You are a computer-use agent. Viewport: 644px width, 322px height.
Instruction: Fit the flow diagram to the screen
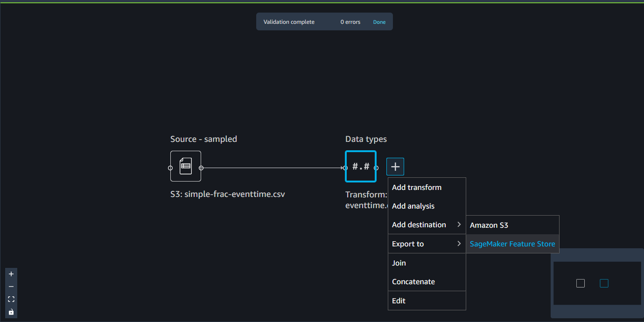11,299
